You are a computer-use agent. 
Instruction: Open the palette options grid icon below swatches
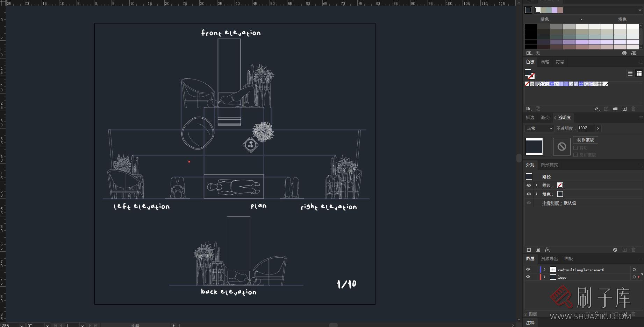coord(597,109)
